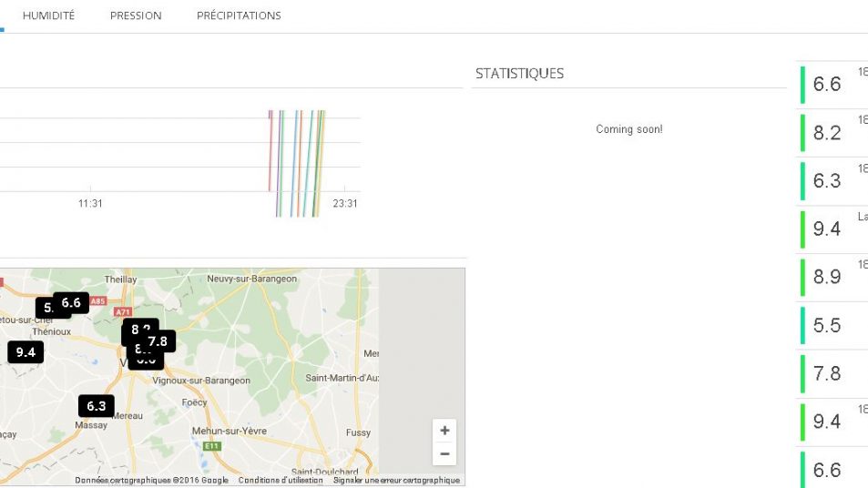Click the partially hidden 8.2 map marker

[139, 327]
